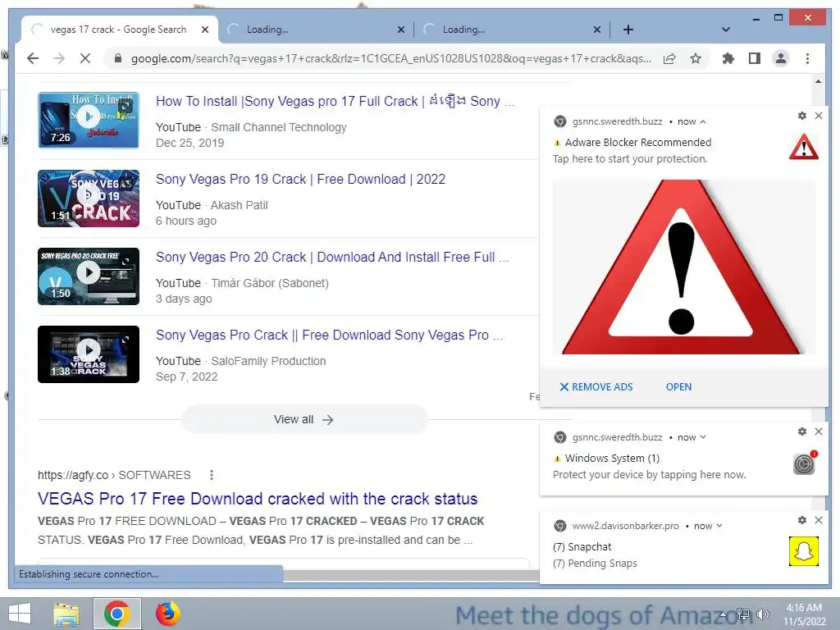This screenshot has width=840, height=630.
Task: Open Chrome three-dot menu
Action: click(x=807, y=58)
